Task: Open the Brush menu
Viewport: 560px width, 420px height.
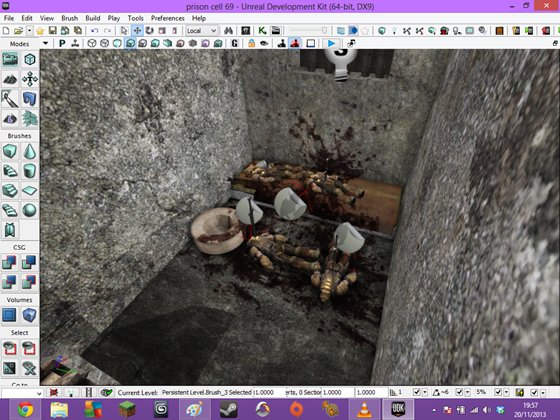Action: click(x=69, y=18)
